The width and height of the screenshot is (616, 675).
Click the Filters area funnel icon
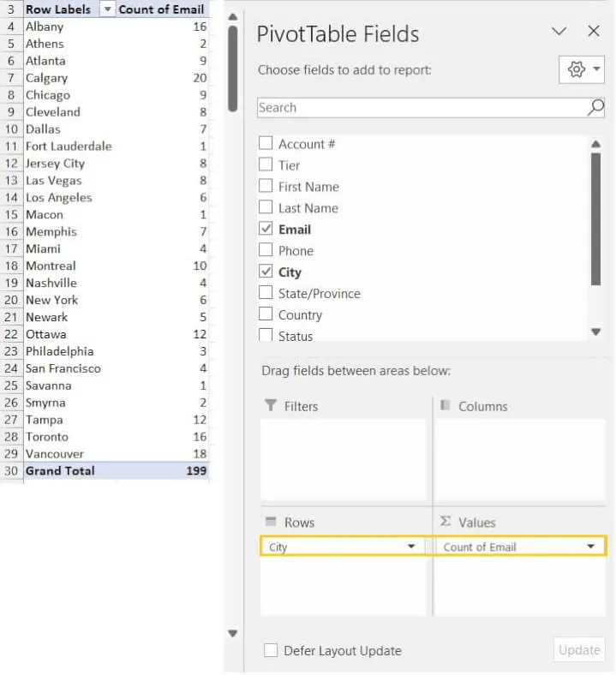click(x=271, y=406)
